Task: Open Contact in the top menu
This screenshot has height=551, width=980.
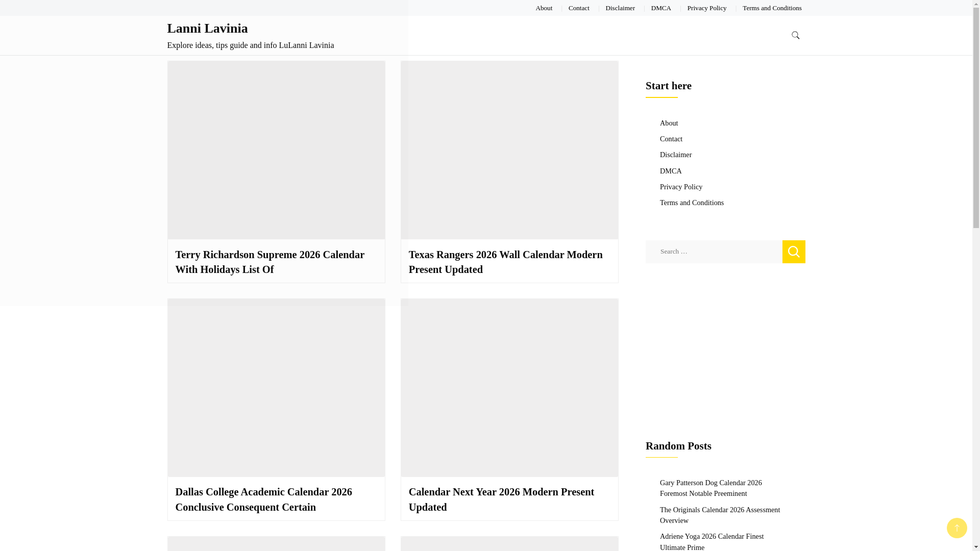Action: click(x=579, y=8)
